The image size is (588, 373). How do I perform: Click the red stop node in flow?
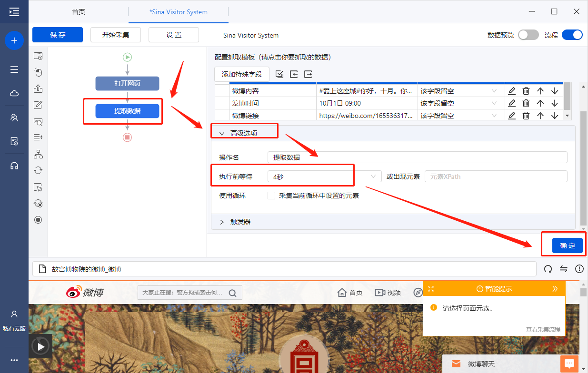pyautogui.click(x=127, y=137)
